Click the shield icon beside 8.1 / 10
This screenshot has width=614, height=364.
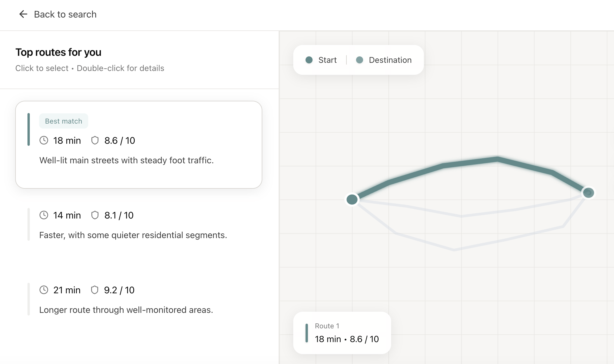pos(95,215)
